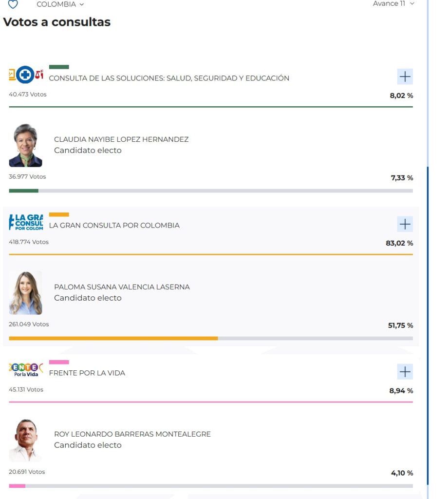Image resolution: width=448 pixels, height=499 pixels.
Task: Click Paloma Susana Valencia Laserna's photo
Action: [x=25, y=292]
